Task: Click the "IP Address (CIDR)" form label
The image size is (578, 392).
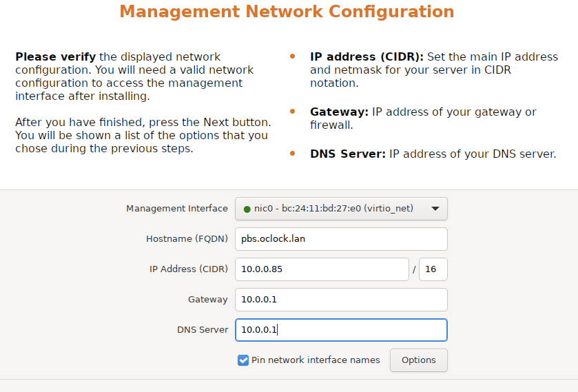Action: tap(188, 269)
